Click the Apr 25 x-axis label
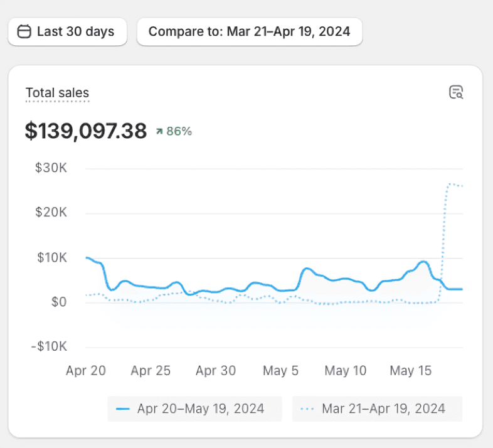493x448 pixels. pyautogui.click(x=151, y=371)
